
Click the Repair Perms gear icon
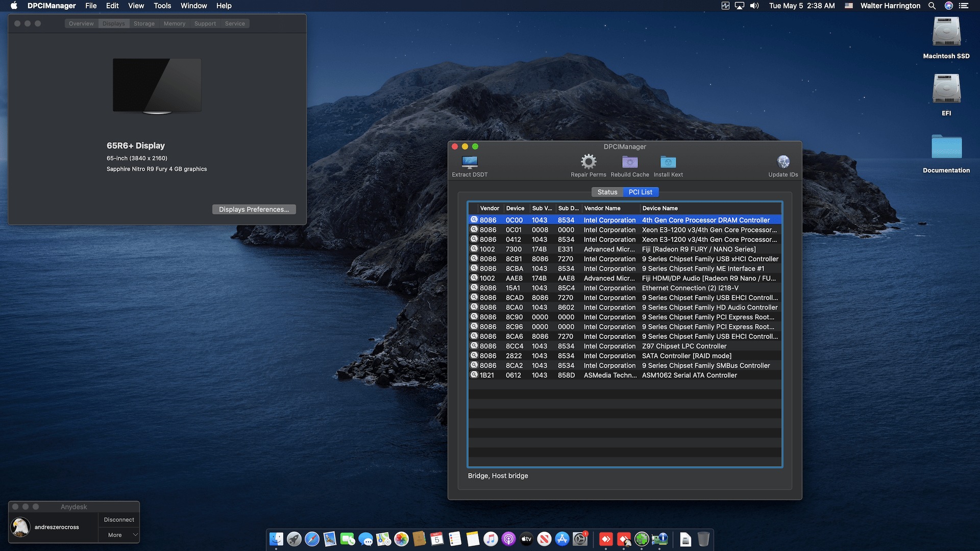click(x=589, y=162)
